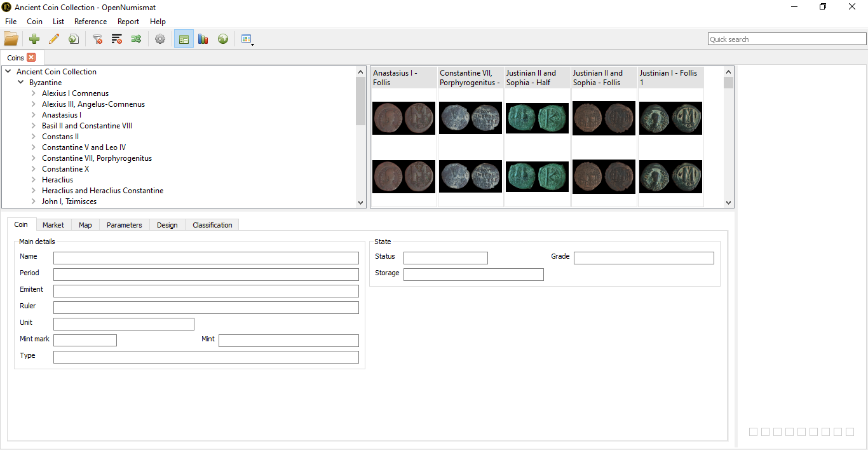The height and width of the screenshot is (450, 868).
Task: Open settings with the gear icon
Action: tap(160, 39)
